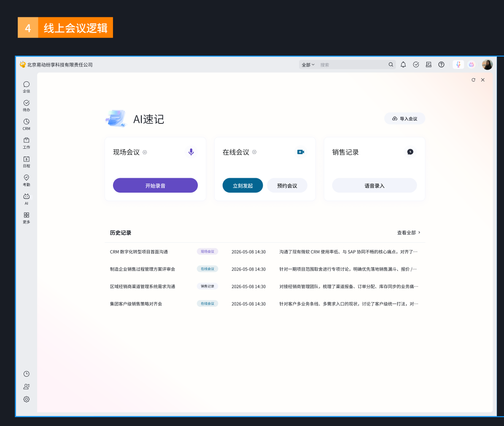Click the date on the CRM 数字化转型 row
Image resolution: width=504 pixels, height=426 pixels.
tap(248, 252)
